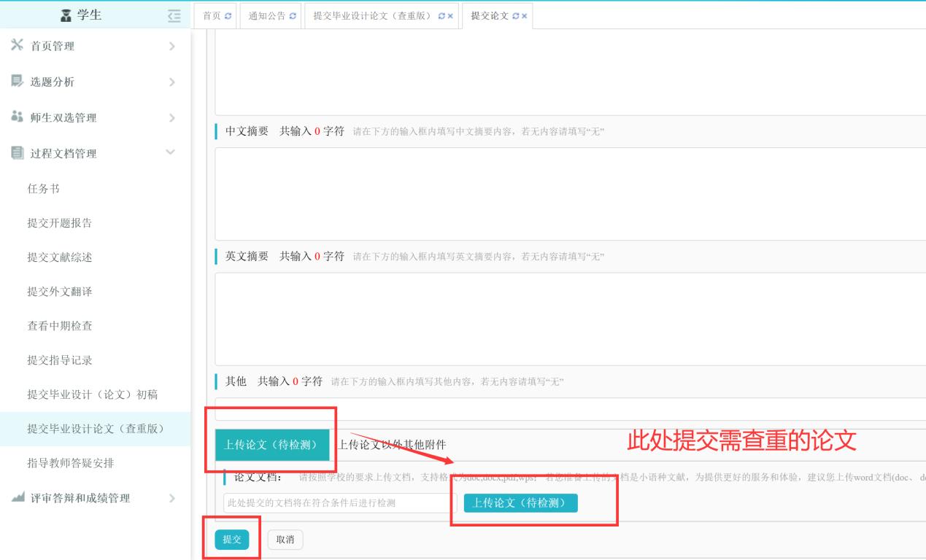
Task: Expand the 首页管理 chevron arrow
Action: tap(171, 46)
